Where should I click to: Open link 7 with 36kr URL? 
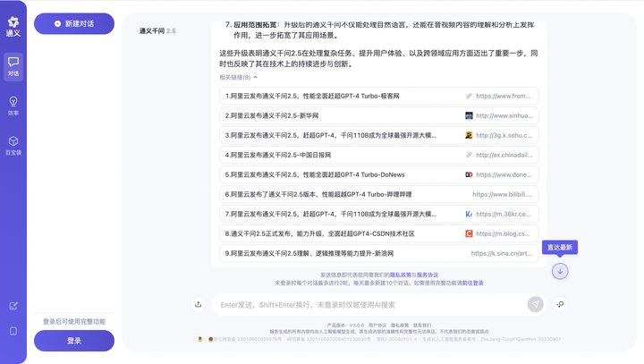378,214
